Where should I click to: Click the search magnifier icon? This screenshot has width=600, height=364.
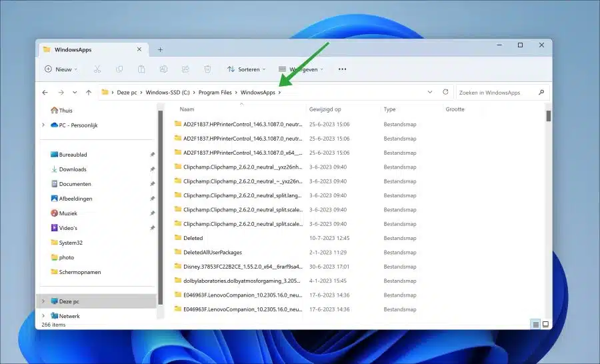point(541,92)
